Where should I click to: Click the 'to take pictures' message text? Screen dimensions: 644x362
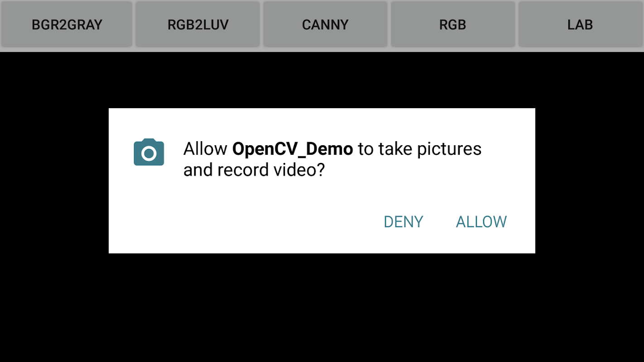(x=420, y=149)
